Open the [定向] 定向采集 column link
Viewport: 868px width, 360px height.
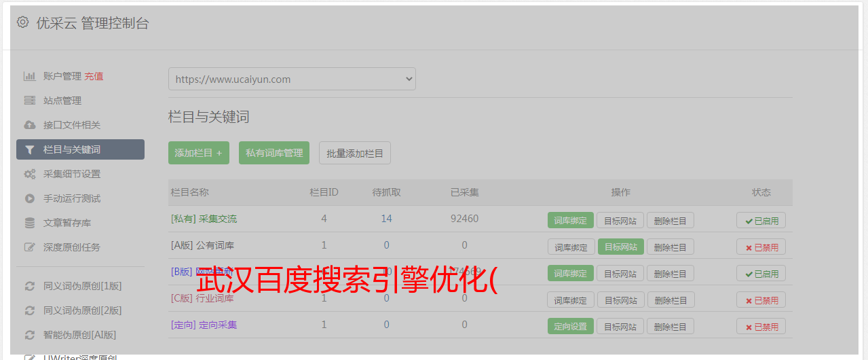coord(204,325)
